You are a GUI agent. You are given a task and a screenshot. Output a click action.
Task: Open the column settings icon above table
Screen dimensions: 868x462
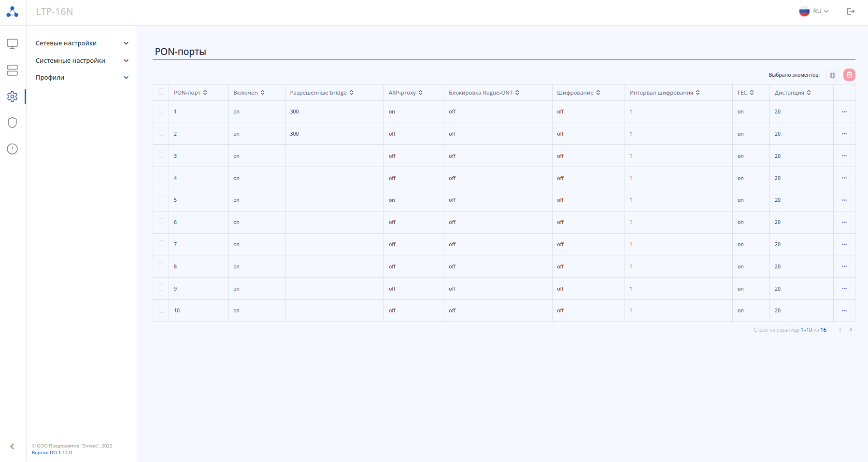(832, 75)
